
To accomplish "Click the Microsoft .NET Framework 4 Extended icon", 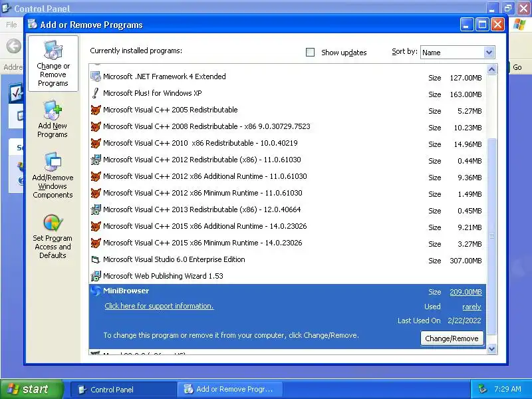I will (96, 76).
